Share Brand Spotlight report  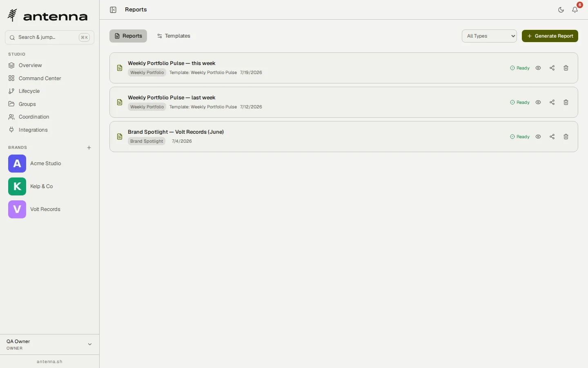click(x=552, y=137)
